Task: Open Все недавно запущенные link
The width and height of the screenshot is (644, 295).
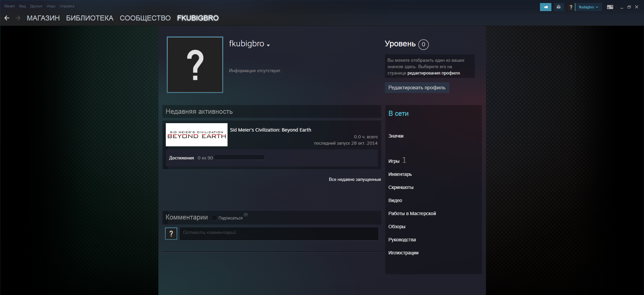Action: (x=355, y=180)
